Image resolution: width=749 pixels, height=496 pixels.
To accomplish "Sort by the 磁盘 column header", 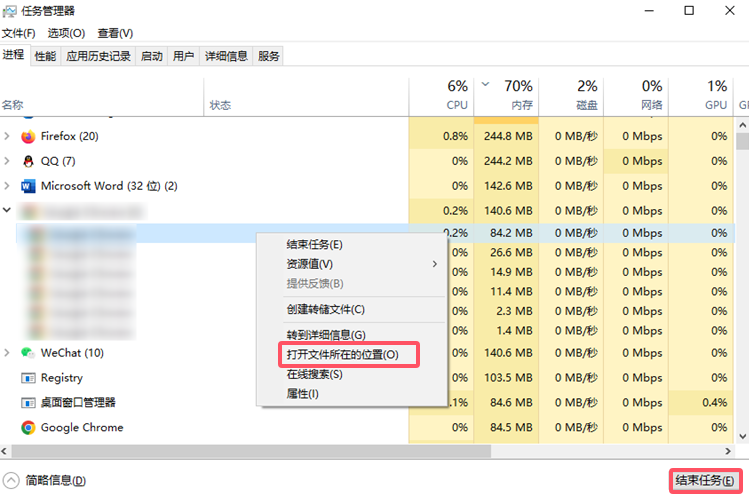I will coord(571,97).
